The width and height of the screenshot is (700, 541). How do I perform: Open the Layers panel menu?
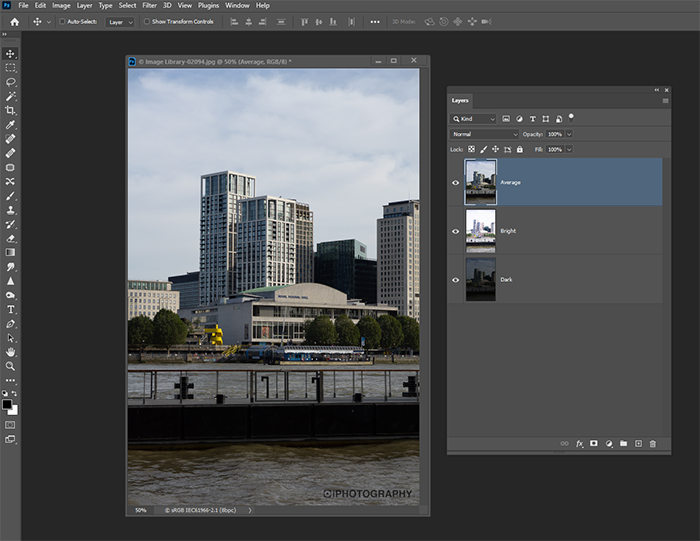pos(665,101)
